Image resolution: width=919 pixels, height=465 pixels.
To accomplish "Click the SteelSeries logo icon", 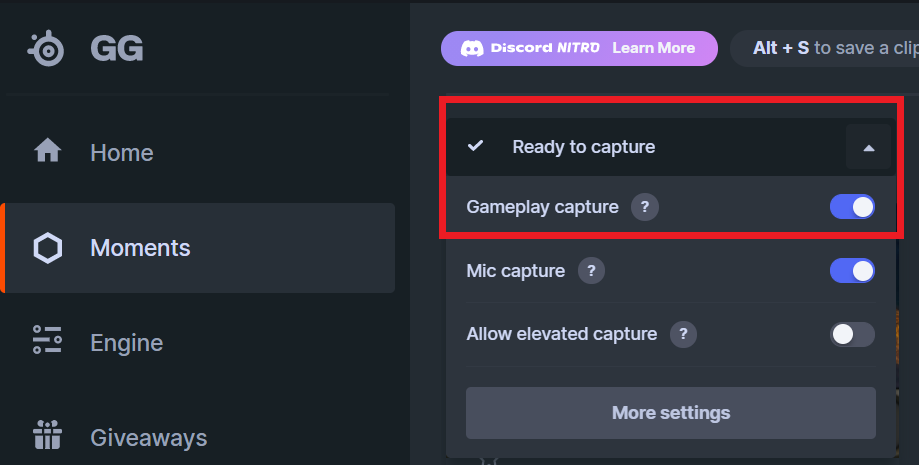I will pyautogui.click(x=47, y=47).
